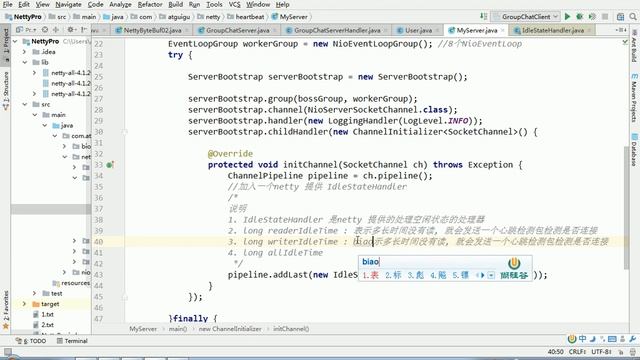Open the Favorites tool window

click(x=6, y=310)
